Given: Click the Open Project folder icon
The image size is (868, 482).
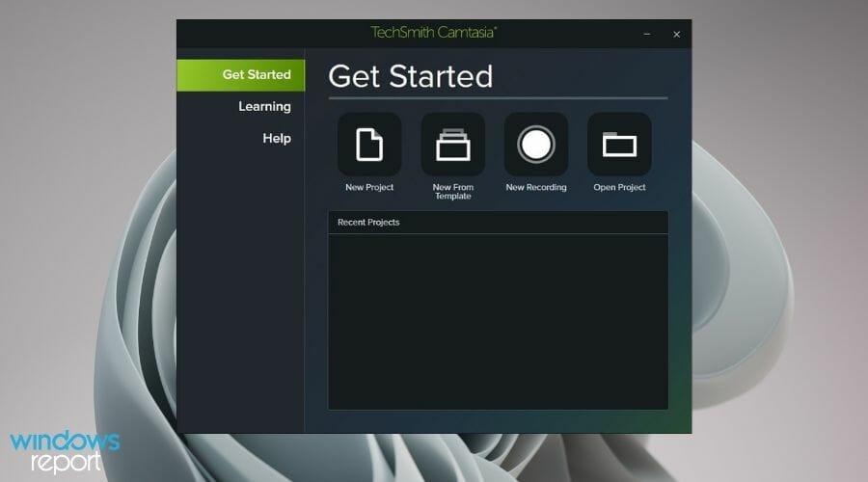Looking at the screenshot, I should point(619,145).
